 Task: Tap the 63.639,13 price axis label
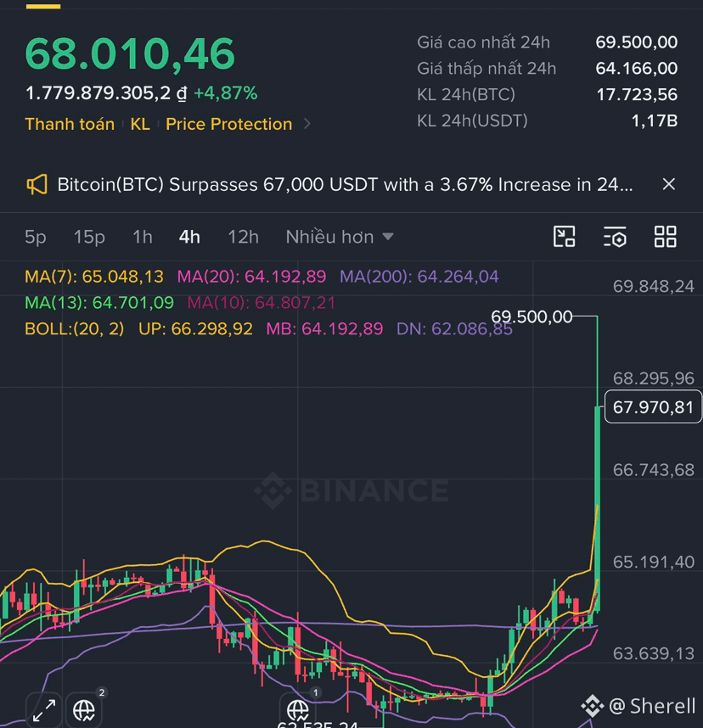[653, 653]
